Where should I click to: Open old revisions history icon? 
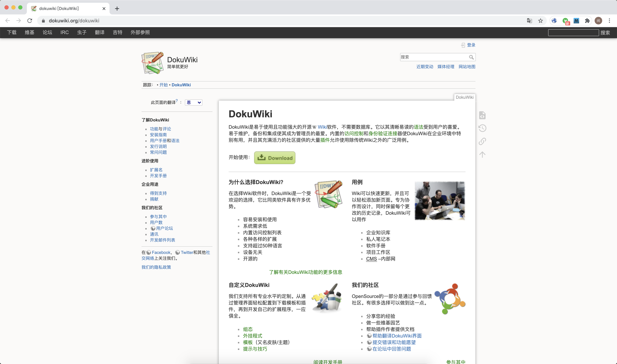point(482,128)
